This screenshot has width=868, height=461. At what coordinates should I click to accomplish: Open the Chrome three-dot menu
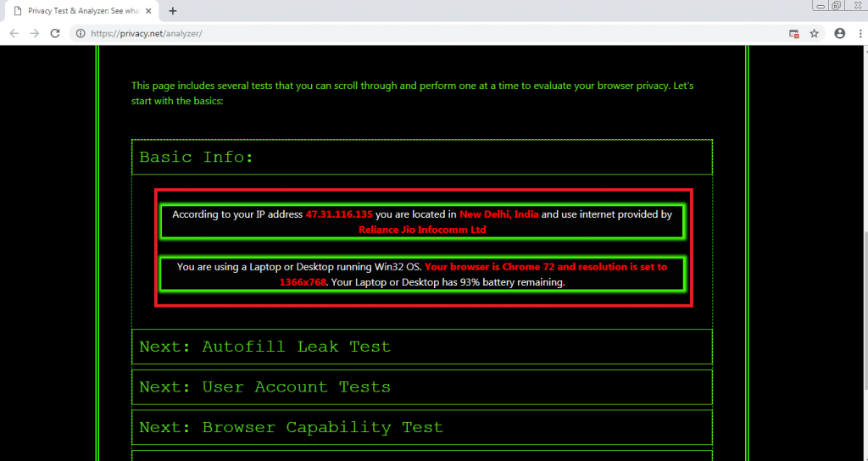861,34
